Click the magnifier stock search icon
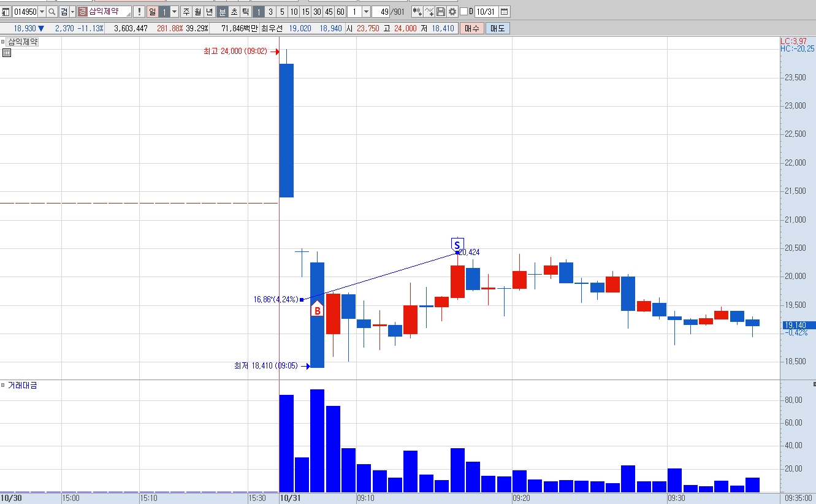 (52, 12)
